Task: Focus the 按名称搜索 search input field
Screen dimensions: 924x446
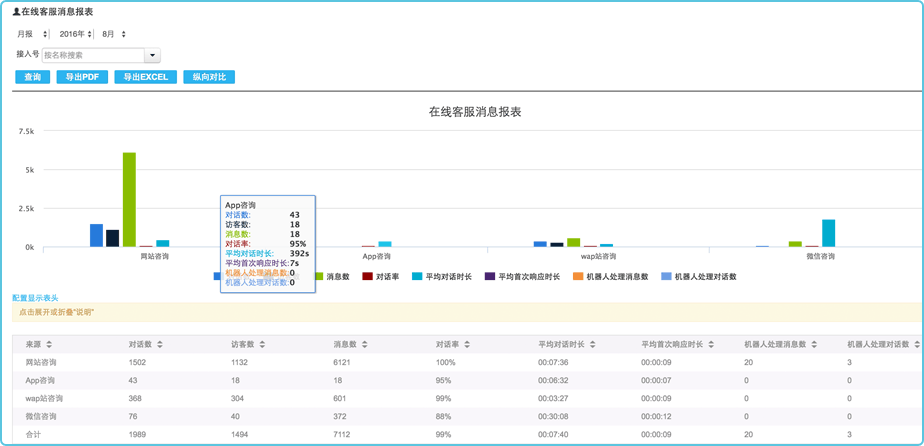Action: point(93,56)
